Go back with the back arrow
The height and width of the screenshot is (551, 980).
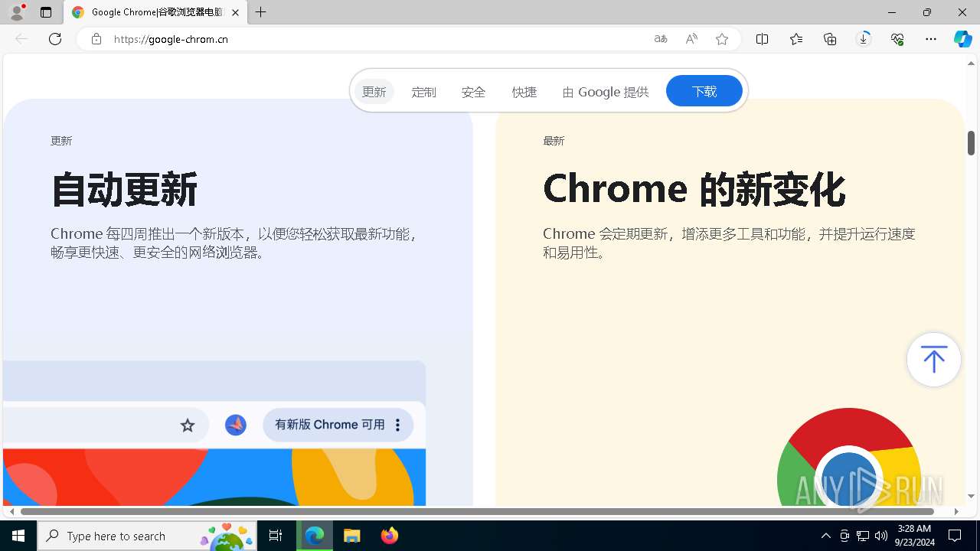tap(21, 39)
